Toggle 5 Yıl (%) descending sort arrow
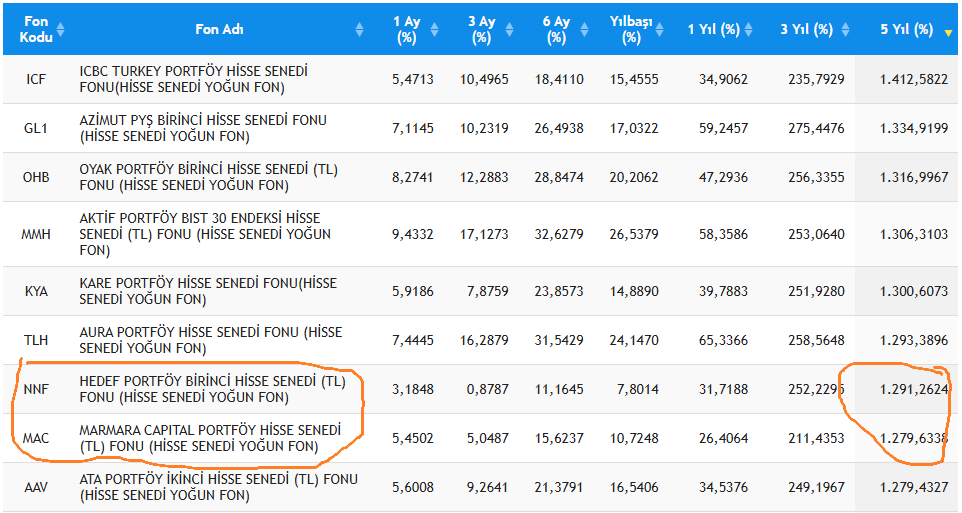Screen dimensions: 962x513 click(x=949, y=33)
